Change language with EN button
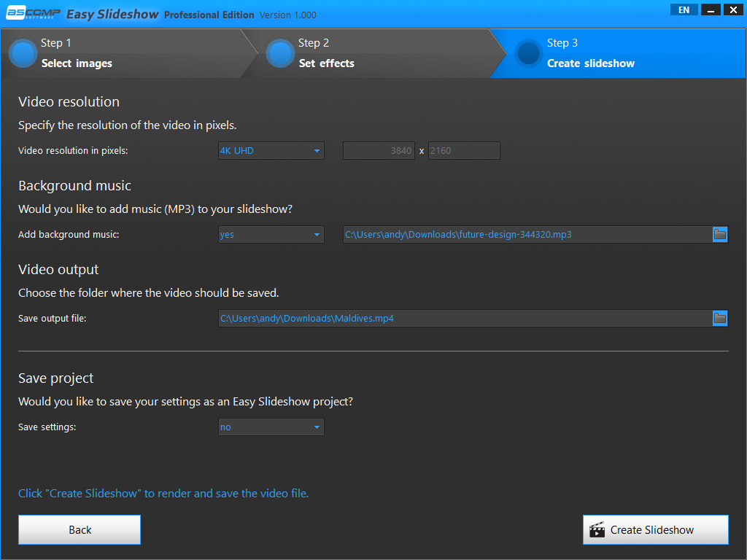Screen dimensions: 747x560 click(x=684, y=10)
